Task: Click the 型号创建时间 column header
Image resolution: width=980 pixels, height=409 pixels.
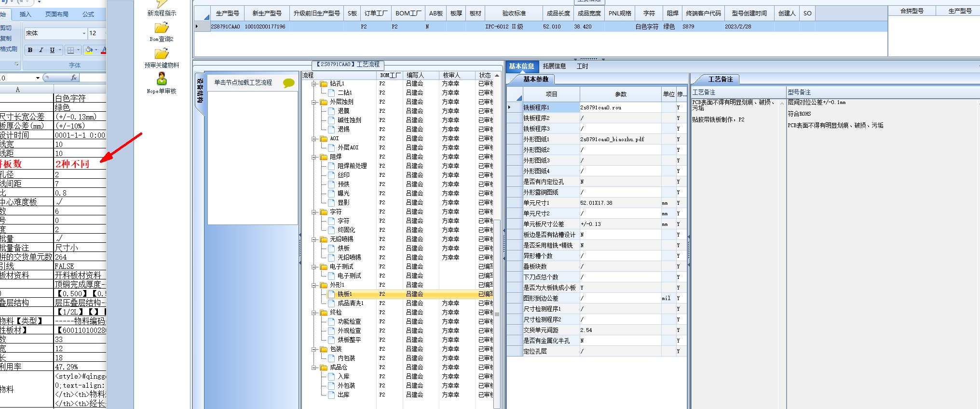Action: tap(749, 13)
